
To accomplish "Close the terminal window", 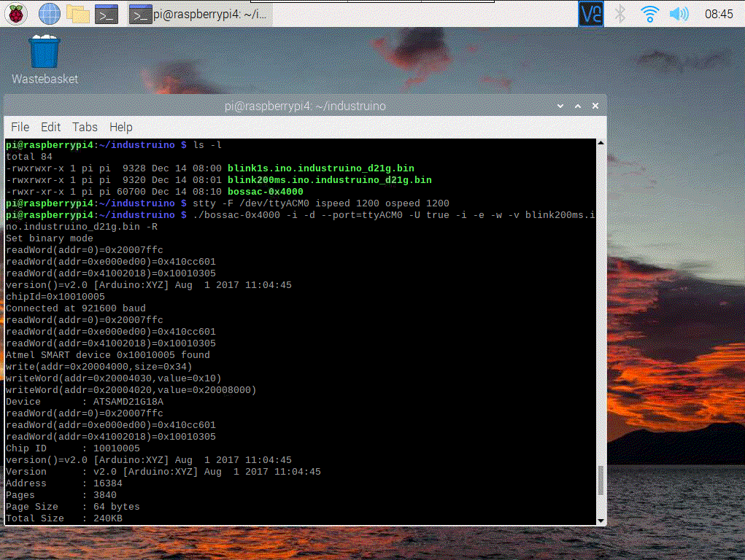I will pos(595,106).
